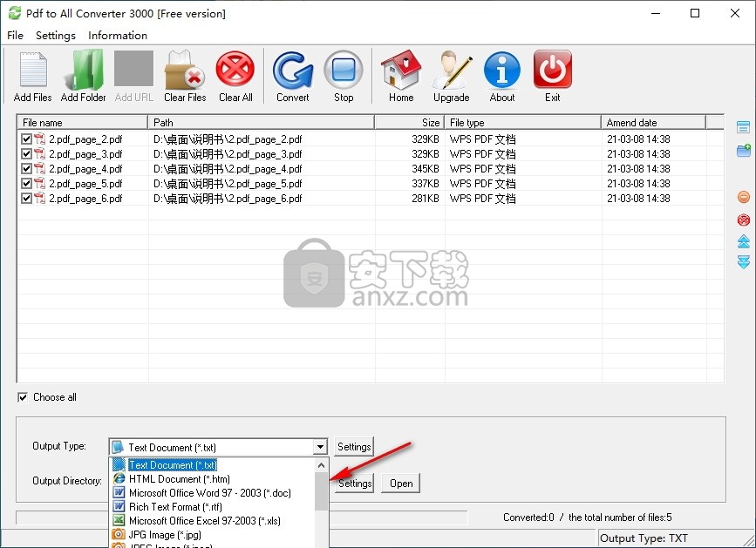Select Text Document (*.txt) option
The width and height of the screenshot is (756, 548).
(x=212, y=465)
